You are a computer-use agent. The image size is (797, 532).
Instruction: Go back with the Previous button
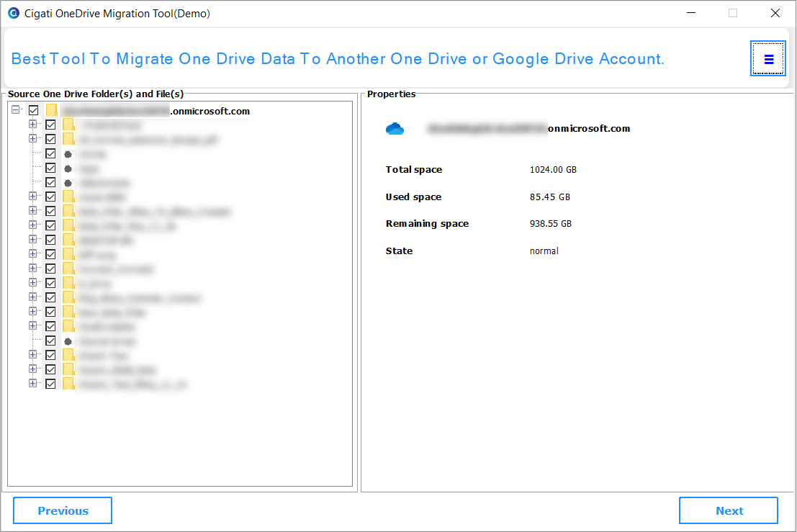[x=63, y=510]
